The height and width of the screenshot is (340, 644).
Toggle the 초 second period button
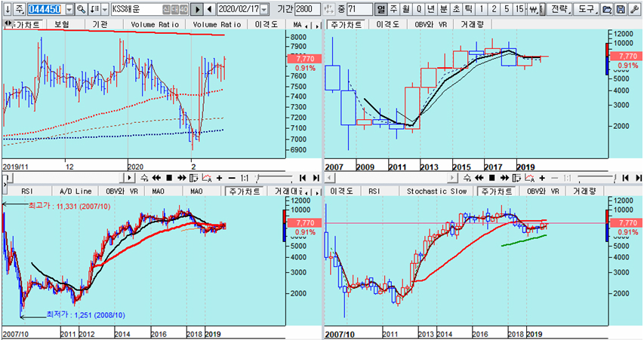click(456, 9)
